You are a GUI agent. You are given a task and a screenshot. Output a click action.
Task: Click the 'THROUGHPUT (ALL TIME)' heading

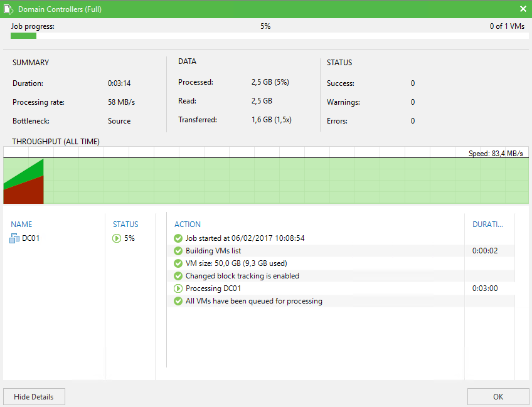click(x=56, y=142)
